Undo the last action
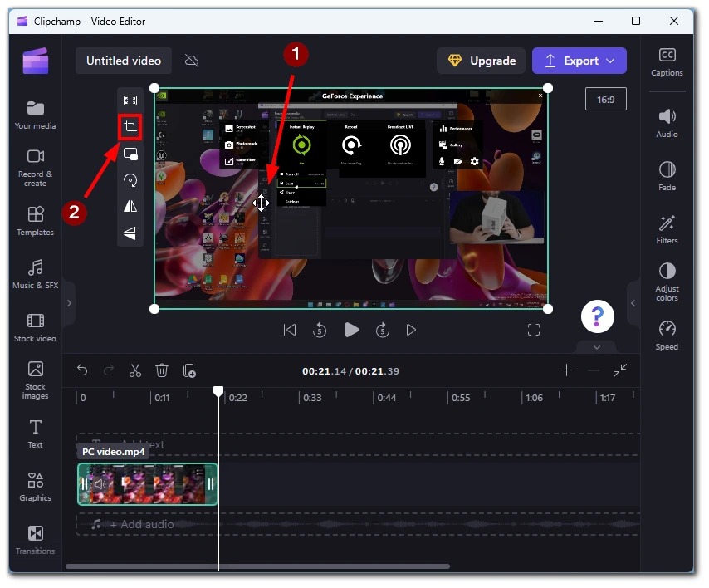Image resolution: width=709 pixels, height=588 pixels. 82,370
